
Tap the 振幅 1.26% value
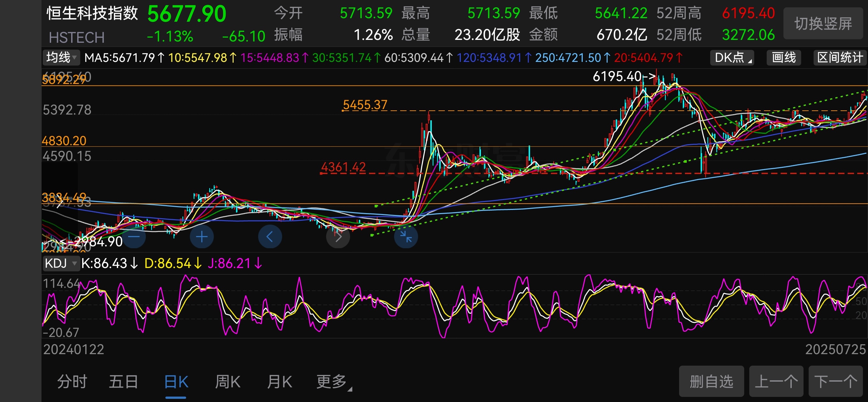[x=373, y=35]
